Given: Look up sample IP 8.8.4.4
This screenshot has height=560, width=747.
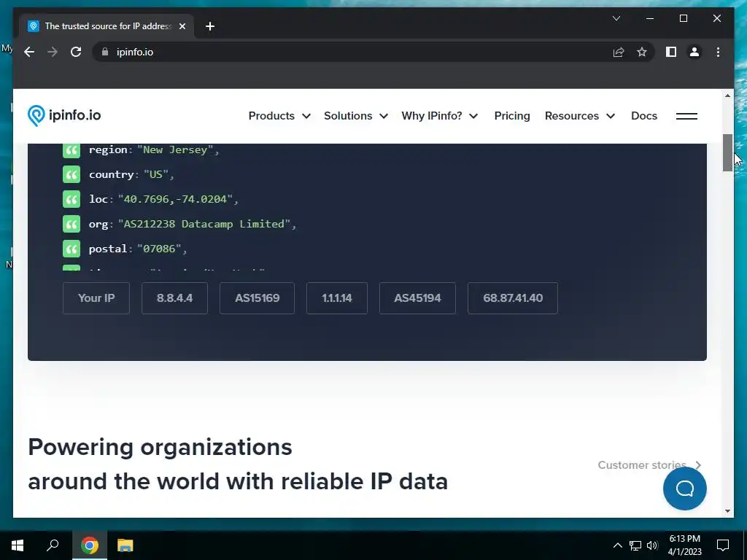Looking at the screenshot, I should click(174, 298).
